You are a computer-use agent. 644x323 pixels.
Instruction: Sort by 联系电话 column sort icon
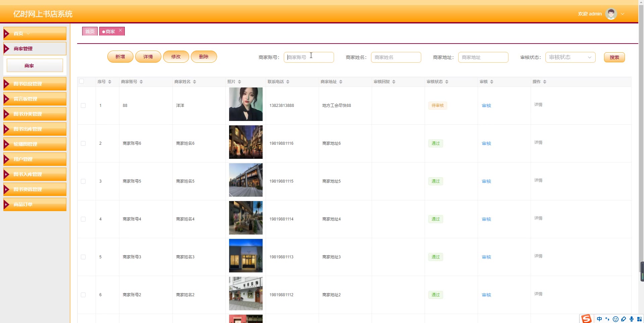tap(288, 82)
